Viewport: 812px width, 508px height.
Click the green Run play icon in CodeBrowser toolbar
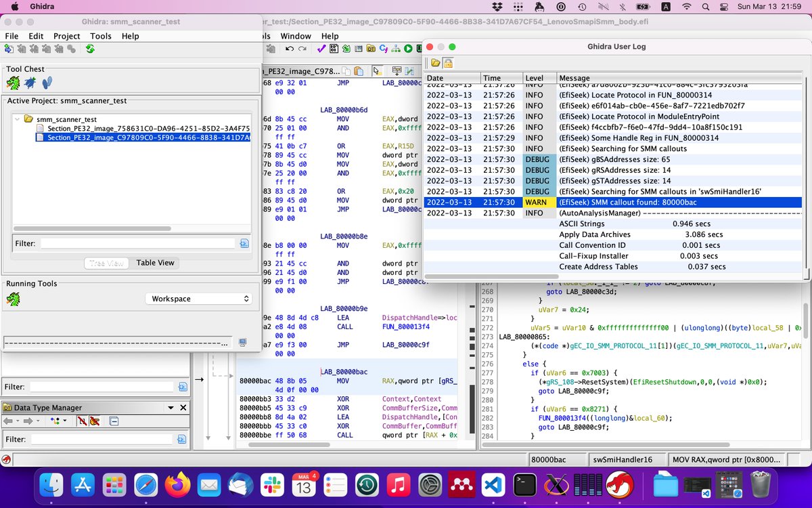coord(408,49)
